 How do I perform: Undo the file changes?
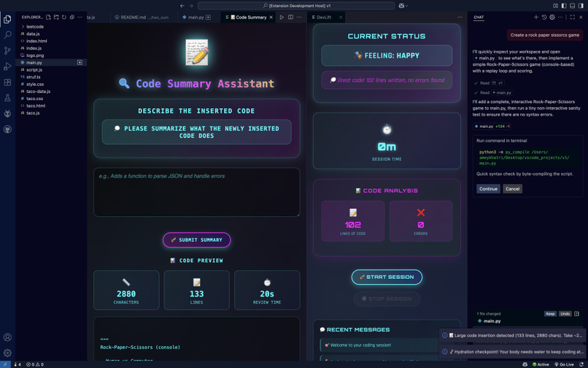click(x=565, y=313)
